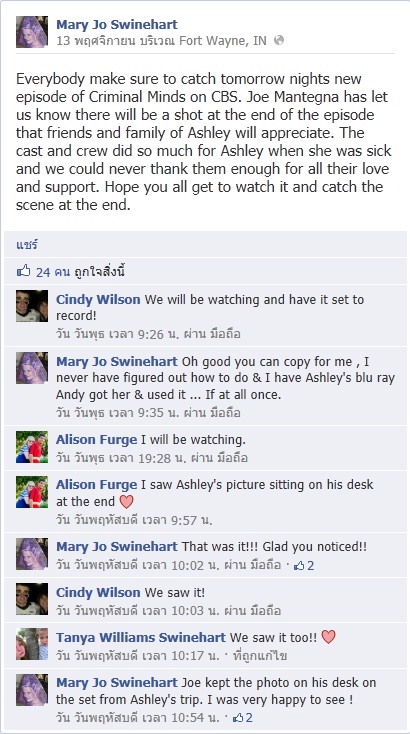The height and width of the screenshot is (734, 410).
Task: Open Tanya Williams Swinehart profile name
Action: [141, 637]
